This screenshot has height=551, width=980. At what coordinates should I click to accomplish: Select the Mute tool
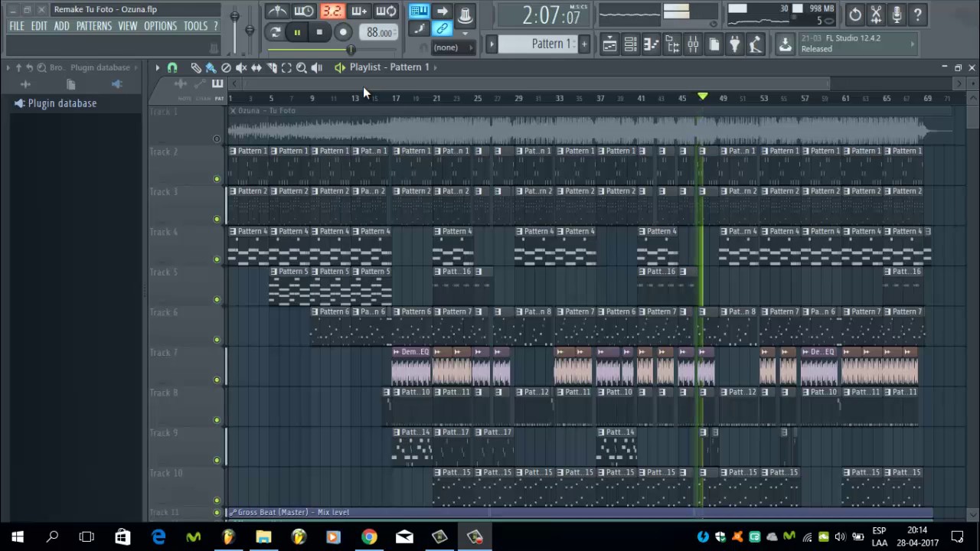[x=241, y=67]
